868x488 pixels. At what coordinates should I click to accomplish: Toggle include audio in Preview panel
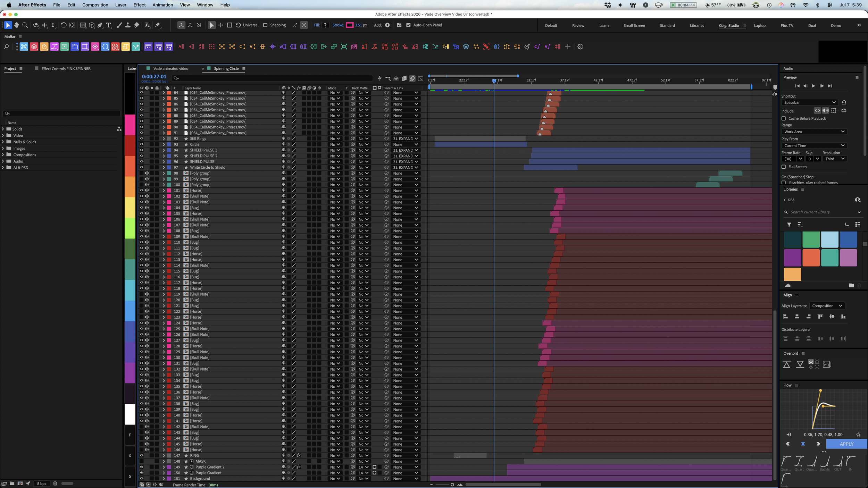(825, 111)
